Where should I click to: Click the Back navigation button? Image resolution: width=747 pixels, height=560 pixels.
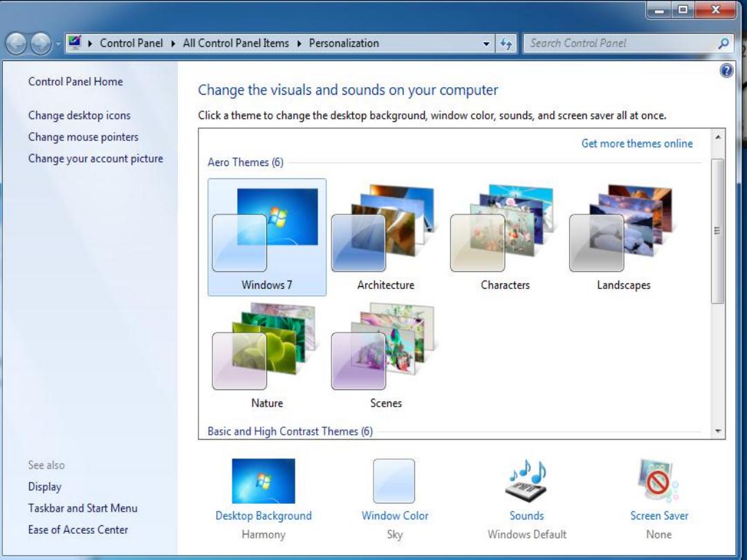pos(16,44)
